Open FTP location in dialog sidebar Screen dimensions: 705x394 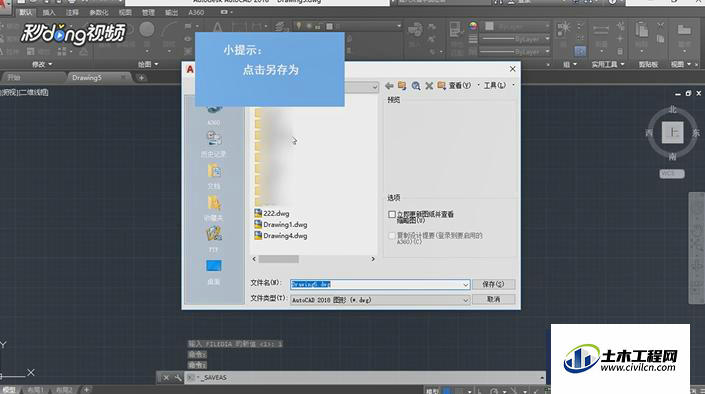214,239
